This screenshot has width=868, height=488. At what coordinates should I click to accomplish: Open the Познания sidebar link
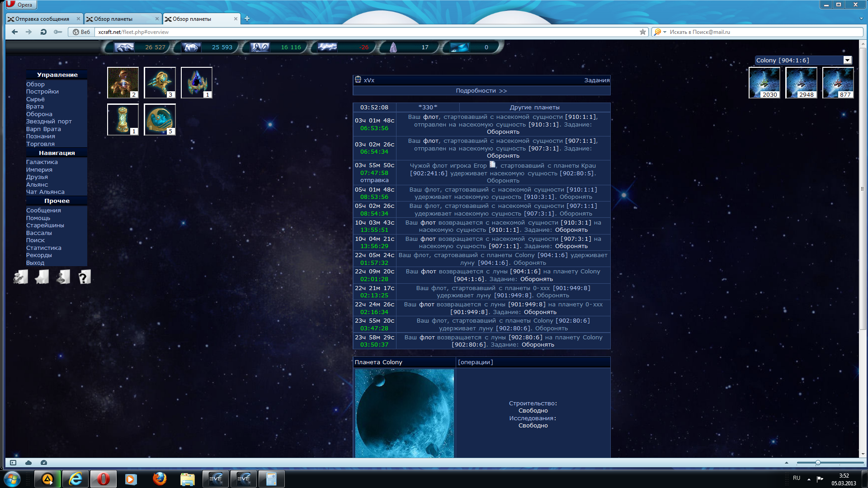point(41,136)
